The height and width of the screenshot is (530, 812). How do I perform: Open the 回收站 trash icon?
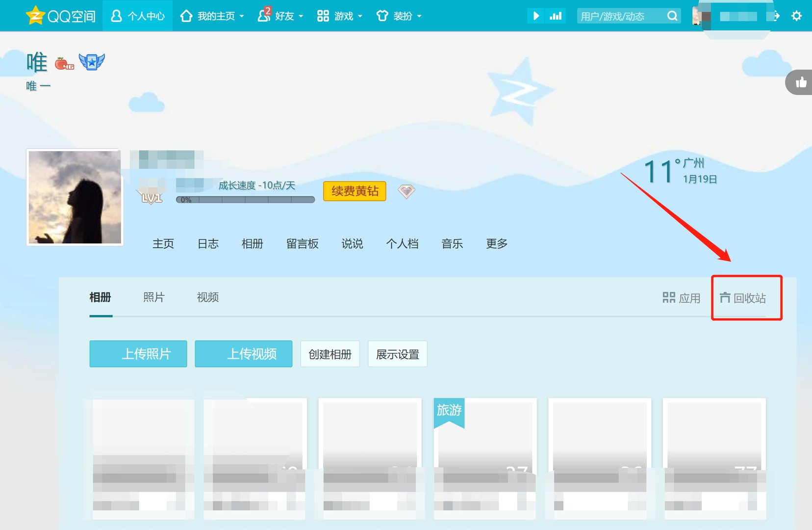click(x=725, y=297)
